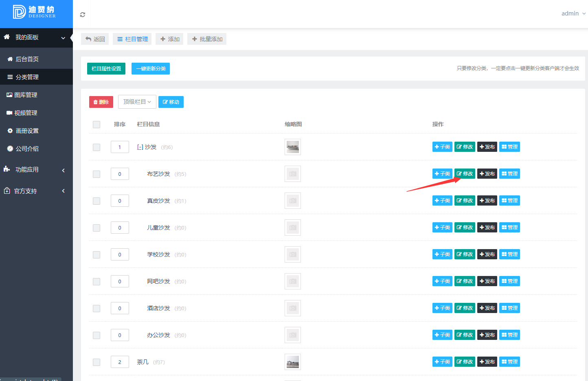Toggle the select-all checkbox in table header
Screen dimensions: 588x381
coord(97,125)
